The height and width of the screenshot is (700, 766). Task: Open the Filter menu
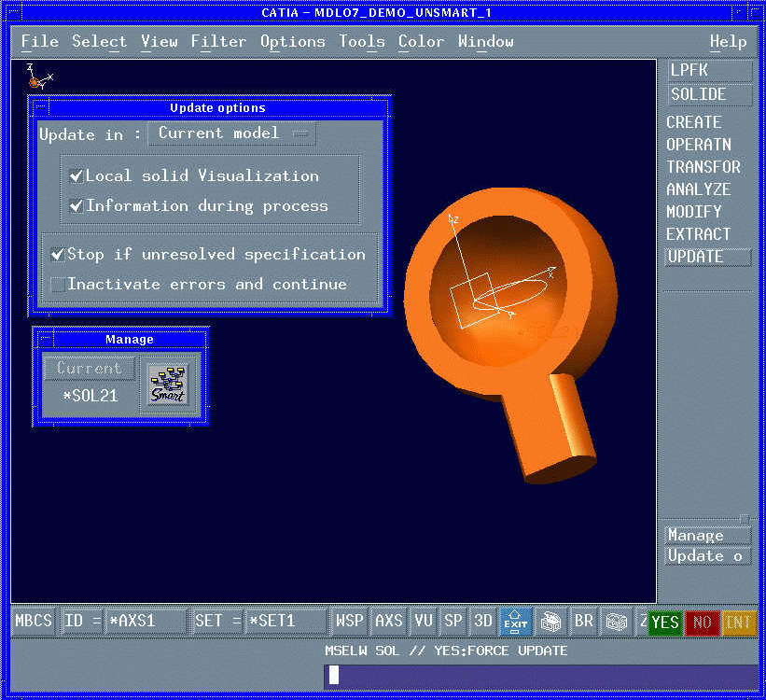coord(218,42)
